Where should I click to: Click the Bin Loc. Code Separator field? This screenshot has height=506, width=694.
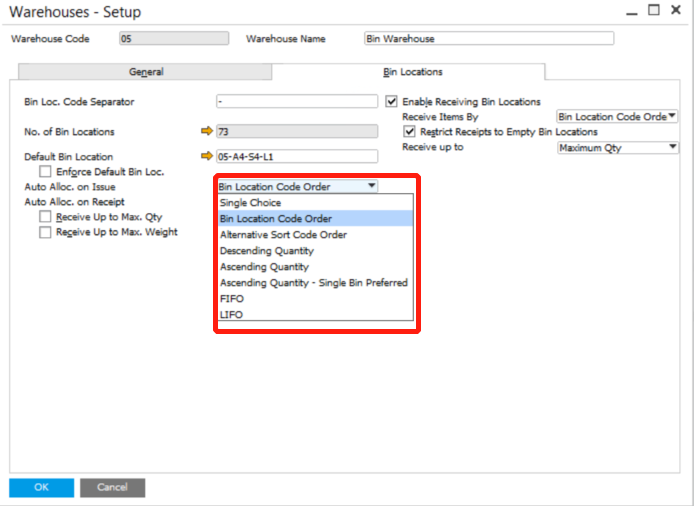tap(296, 101)
